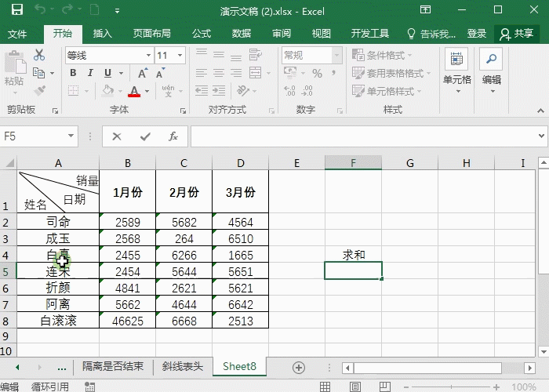Screen dimensions: 549x392
Task: Click the 共享 Share button
Action: (x=516, y=34)
